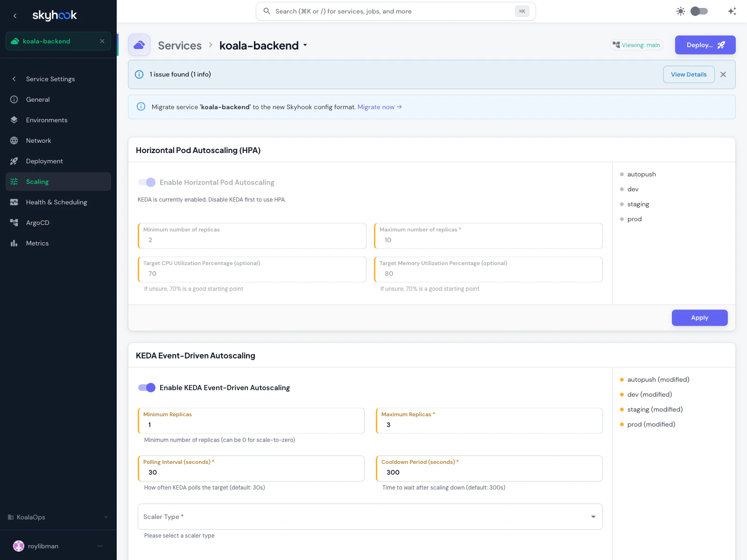Enable Horizontal Pod Autoscaling
The height and width of the screenshot is (560, 747).
pyautogui.click(x=147, y=182)
